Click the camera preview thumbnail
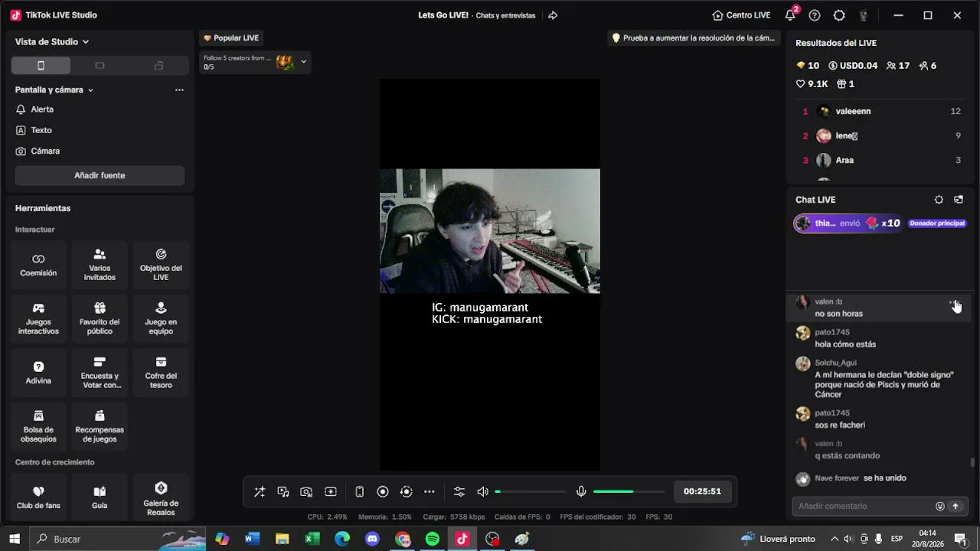The height and width of the screenshot is (551, 980). click(x=490, y=231)
